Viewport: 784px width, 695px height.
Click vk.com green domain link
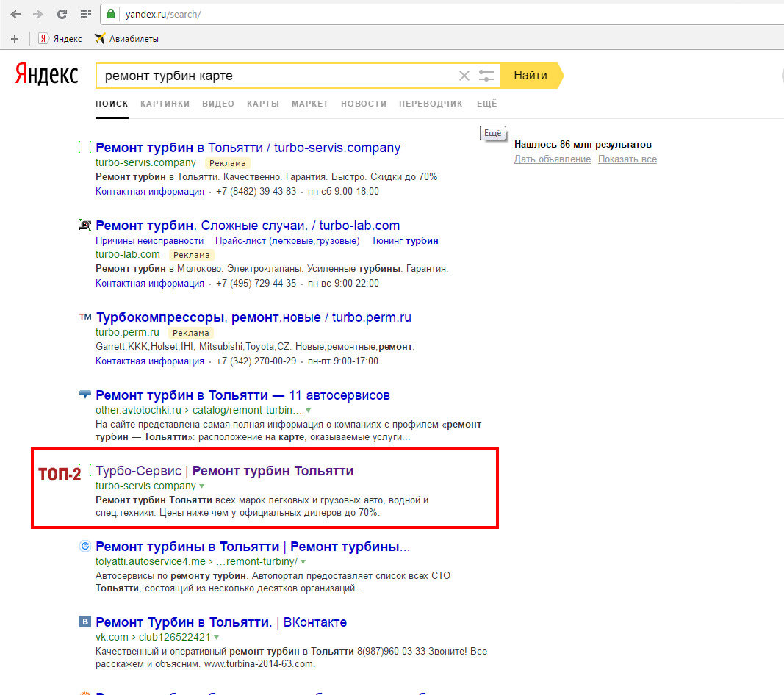pyautogui.click(x=112, y=637)
